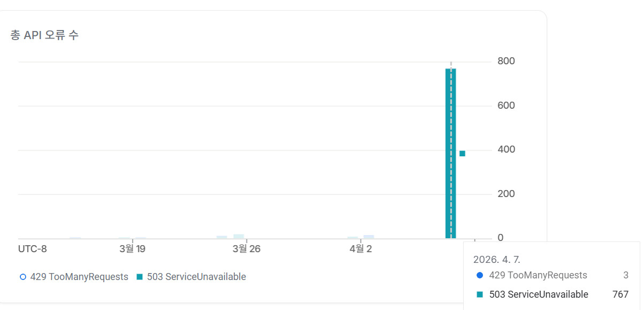Click the 200 y-axis value
The image size is (644, 310).
(506, 194)
